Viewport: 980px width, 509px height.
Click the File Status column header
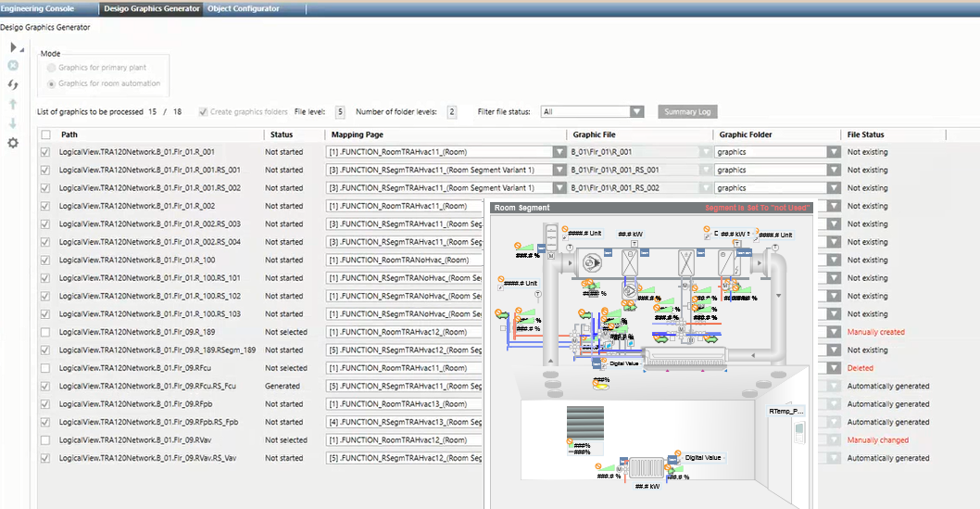pos(865,134)
